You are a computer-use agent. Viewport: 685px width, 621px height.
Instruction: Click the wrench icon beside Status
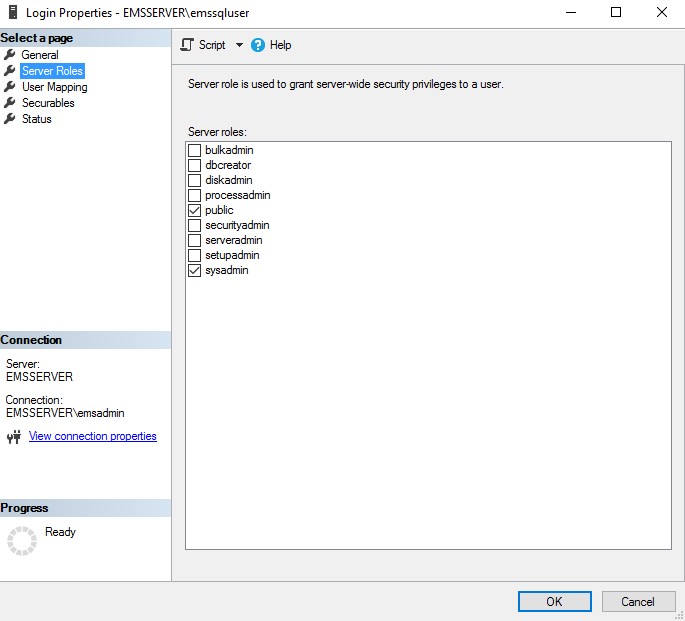pyautogui.click(x=9, y=119)
